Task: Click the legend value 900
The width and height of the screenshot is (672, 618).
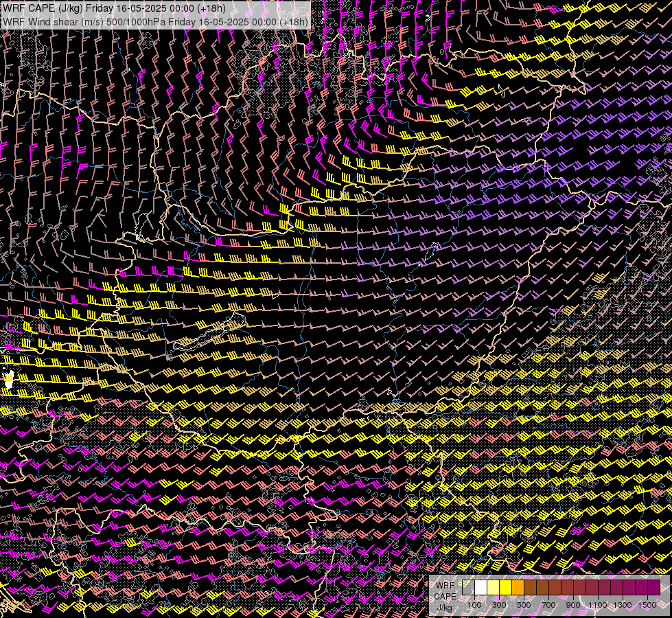Action: [573, 605]
